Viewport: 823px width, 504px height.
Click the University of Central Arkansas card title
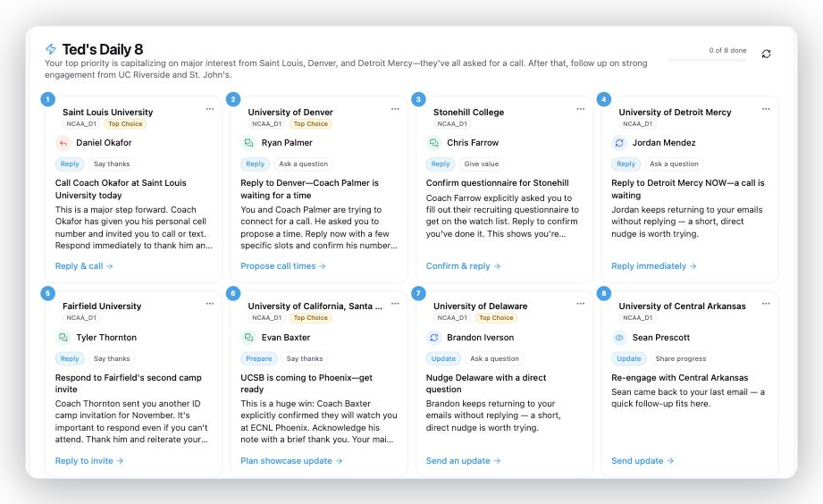[x=682, y=307]
